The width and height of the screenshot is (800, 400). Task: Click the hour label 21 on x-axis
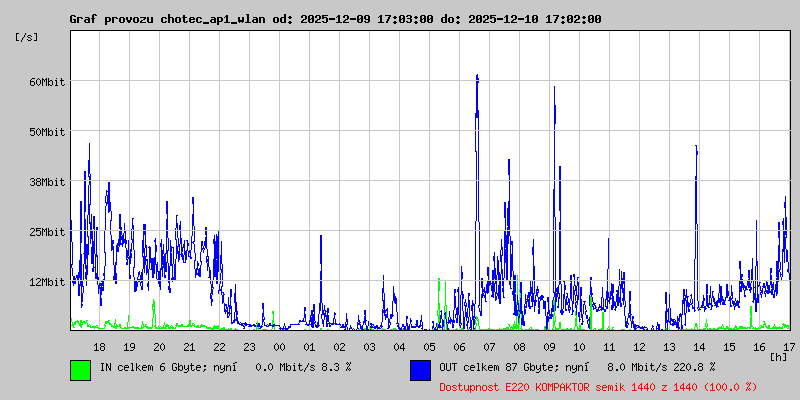tap(189, 347)
